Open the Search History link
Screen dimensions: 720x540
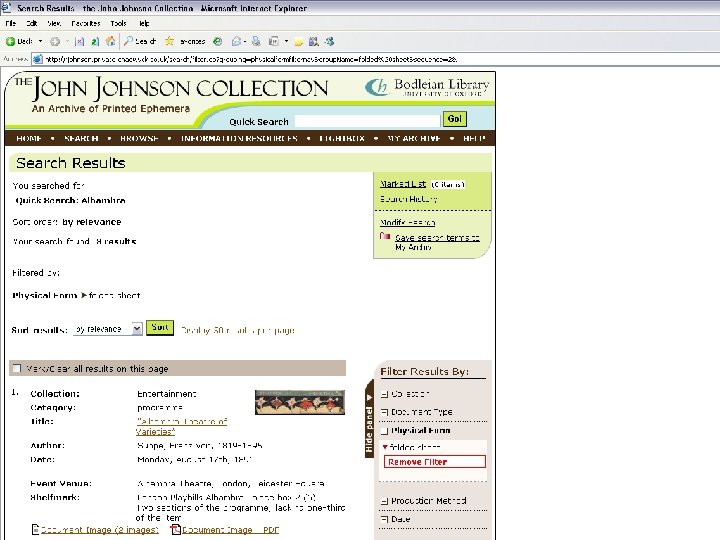click(408, 199)
